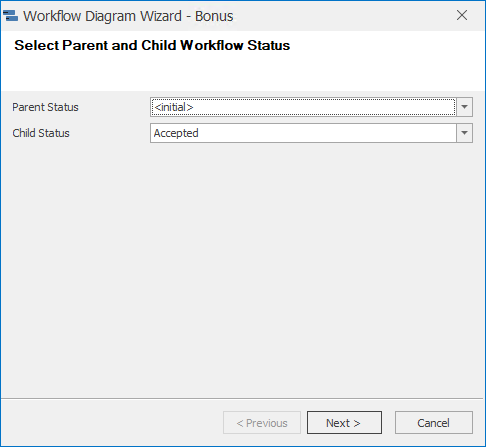This screenshot has height=447, width=486.
Task: Click the Workflow Diagram Wizard title bar icon
Action: coord(10,16)
